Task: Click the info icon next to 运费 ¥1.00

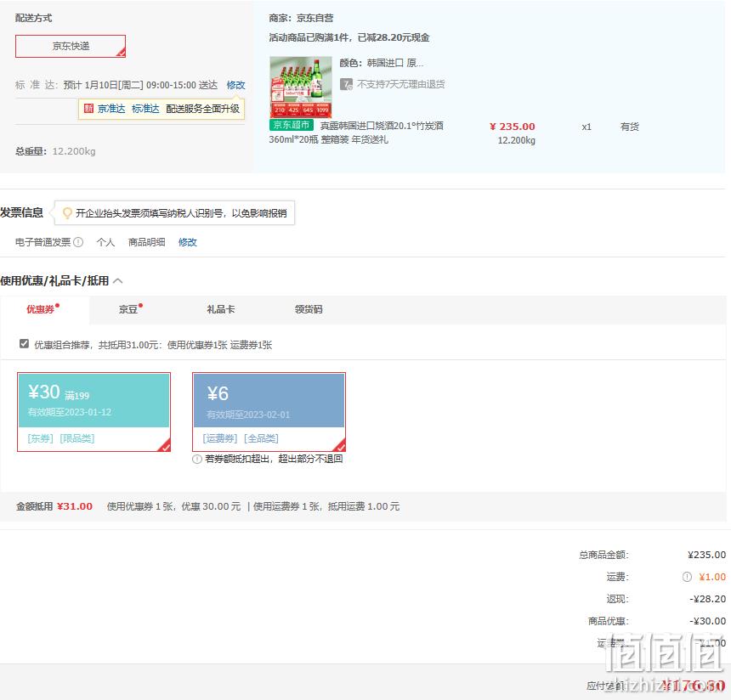Action: (687, 577)
